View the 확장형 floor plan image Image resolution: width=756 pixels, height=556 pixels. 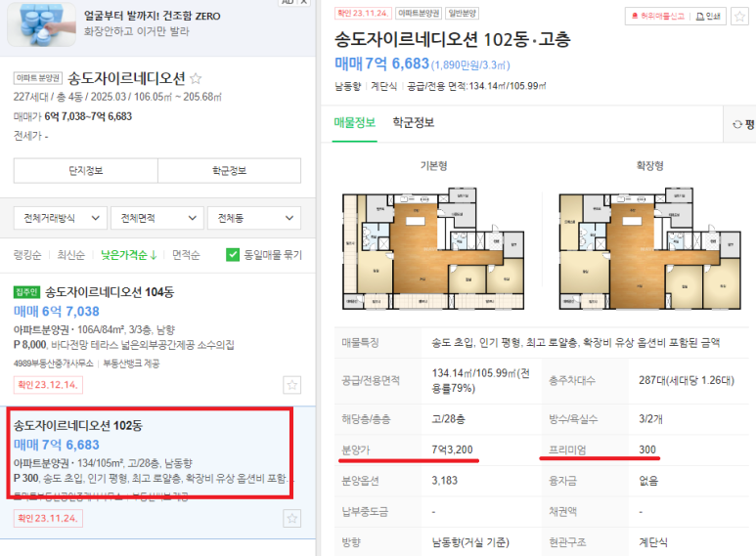pyautogui.click(x=649, y=248)
